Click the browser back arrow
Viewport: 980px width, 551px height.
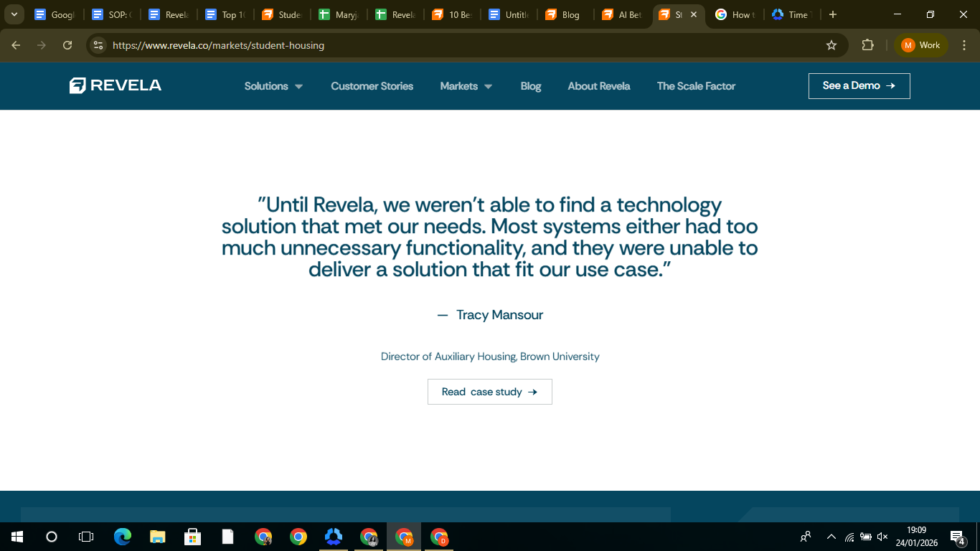[x=16, y=45]
